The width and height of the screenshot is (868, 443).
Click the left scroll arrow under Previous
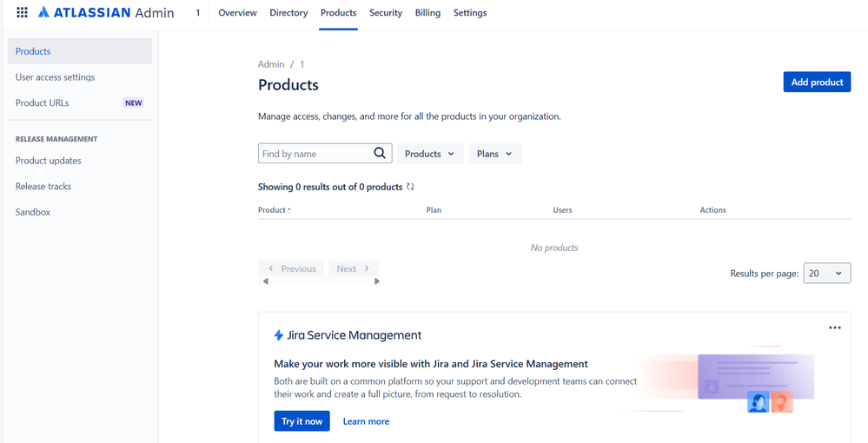click(266, 281)
